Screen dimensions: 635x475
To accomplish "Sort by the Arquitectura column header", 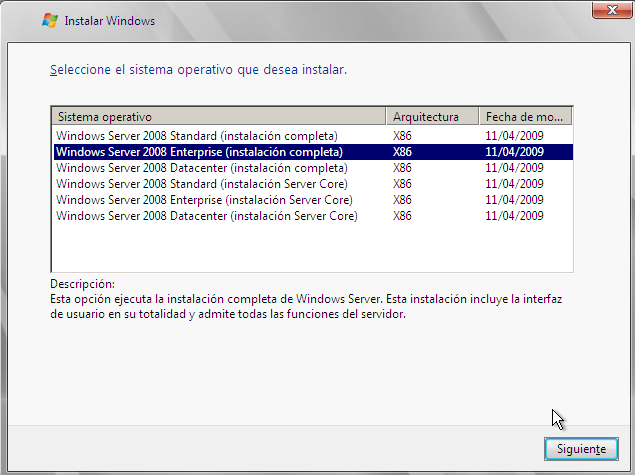I will [x=433, y=117].
